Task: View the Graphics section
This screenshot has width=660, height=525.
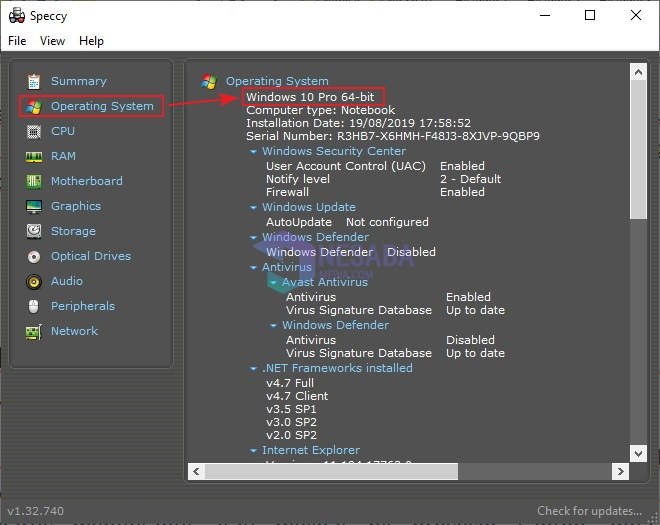Action: click(76, 206)
